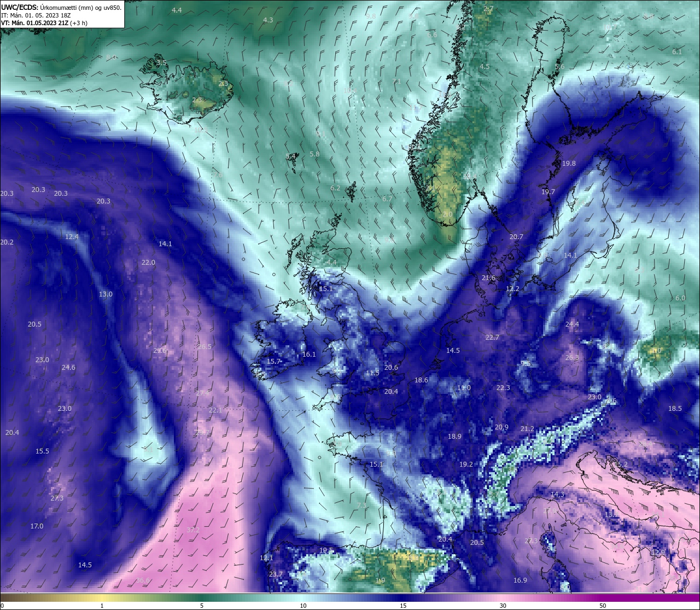Click the 20.9 value label
Viewport: 700px width, 610px height.
[501, 427]
